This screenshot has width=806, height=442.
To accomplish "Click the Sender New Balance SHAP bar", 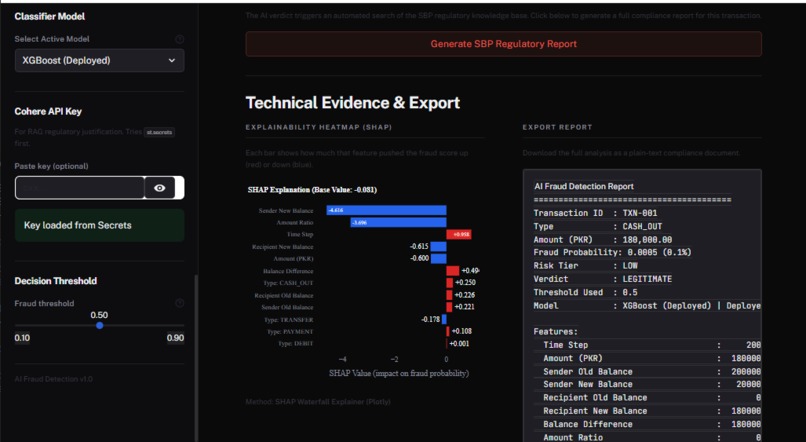I will coord(387,210).
